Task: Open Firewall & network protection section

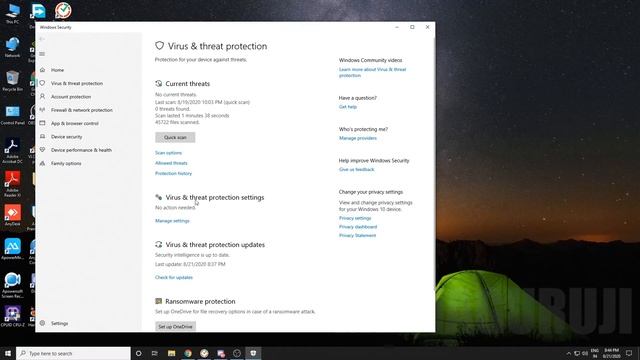Action: [x=82, y=110]
